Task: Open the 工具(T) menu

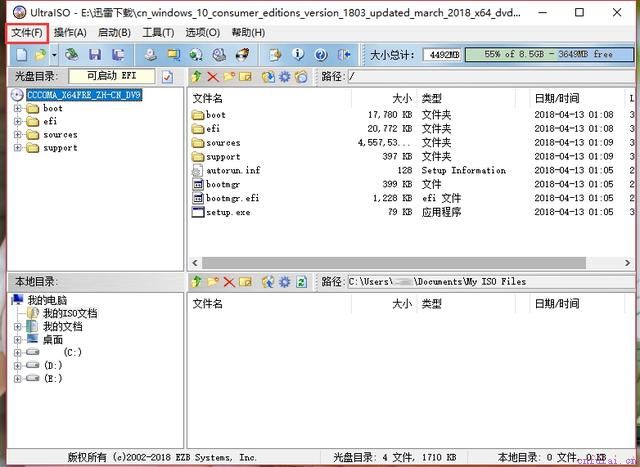Action: tap(158, 33)
